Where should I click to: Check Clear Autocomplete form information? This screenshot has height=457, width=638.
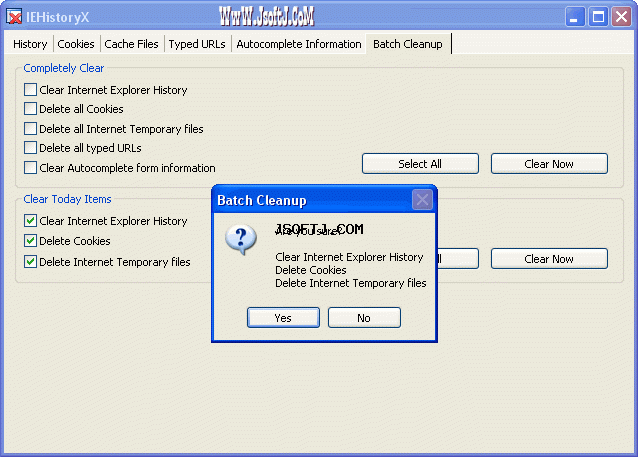click(30, 168)
